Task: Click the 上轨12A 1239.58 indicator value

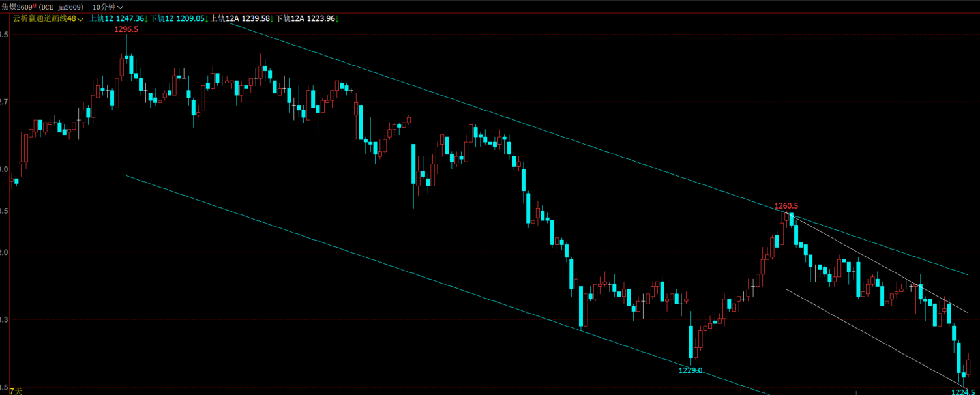Action: tap(240, 19)
